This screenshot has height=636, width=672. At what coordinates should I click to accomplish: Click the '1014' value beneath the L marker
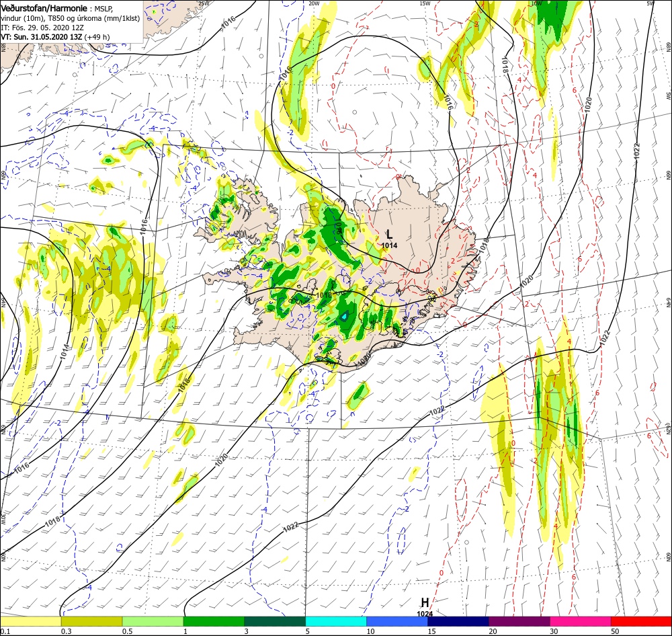[389, 245]
